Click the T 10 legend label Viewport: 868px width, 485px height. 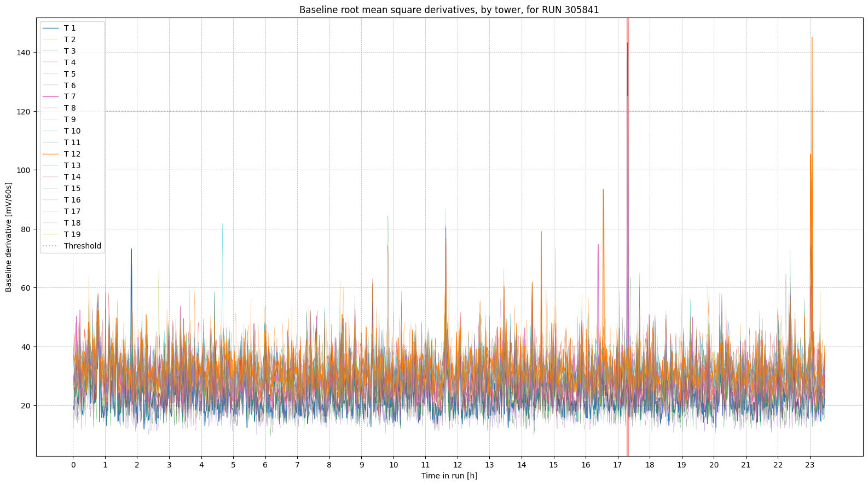click(72, 131)
